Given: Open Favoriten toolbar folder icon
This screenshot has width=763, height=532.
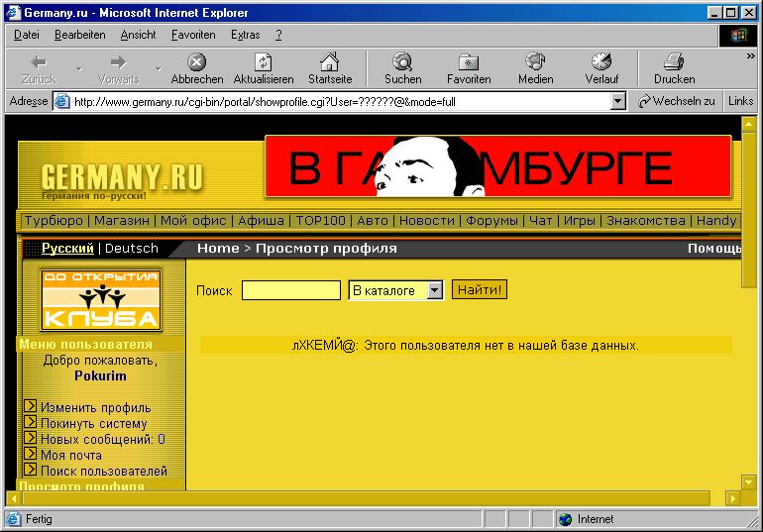Looking at the screenshot, I should point(469,61).
